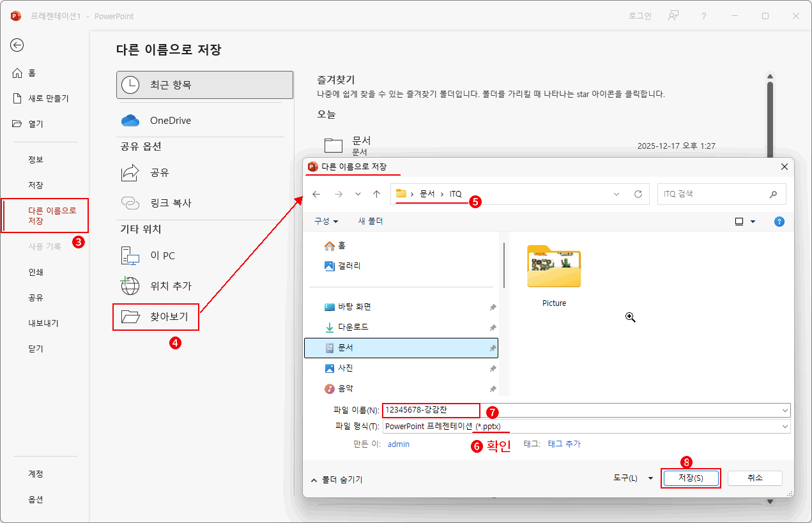The image size is (812, 523).
Task: Click the 태그 추가 link
Action: click(x=565, y=443)
